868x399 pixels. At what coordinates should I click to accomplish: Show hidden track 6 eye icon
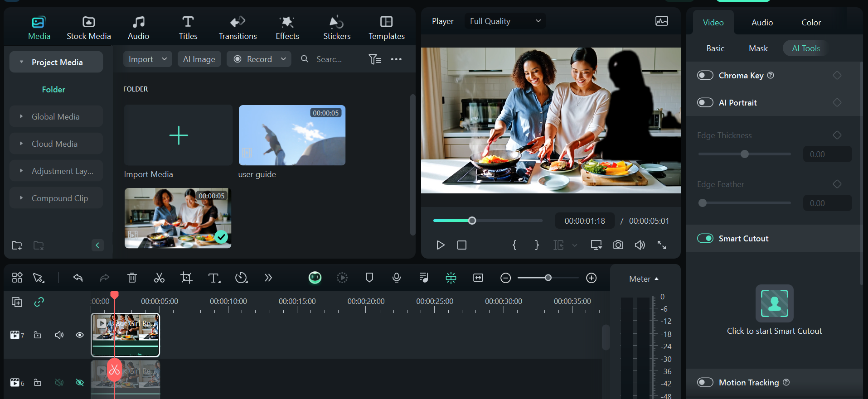(x=80, y=383)
